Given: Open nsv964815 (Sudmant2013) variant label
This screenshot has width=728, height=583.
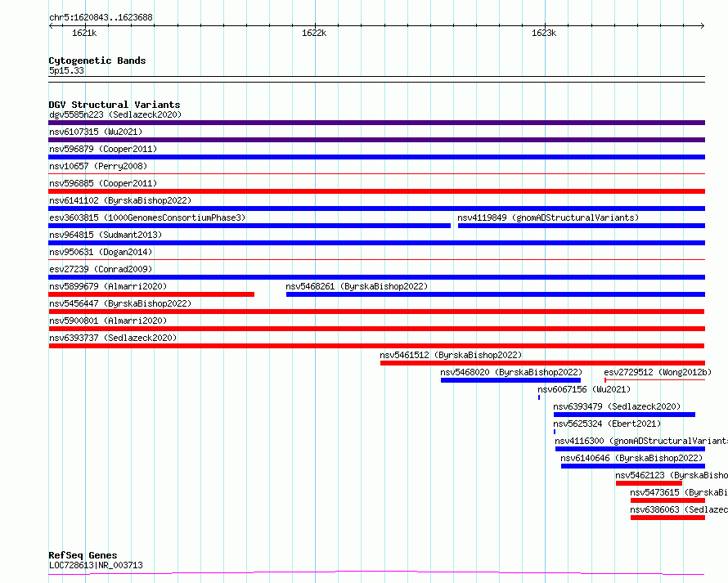Looking at the screenshot, I should pyautogui.click(x=106, y=235).
